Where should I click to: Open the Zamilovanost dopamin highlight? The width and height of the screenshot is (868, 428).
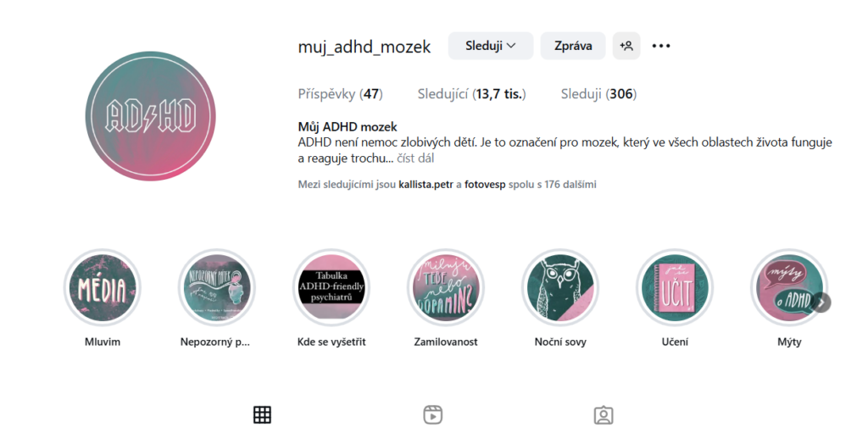(446, 287)
